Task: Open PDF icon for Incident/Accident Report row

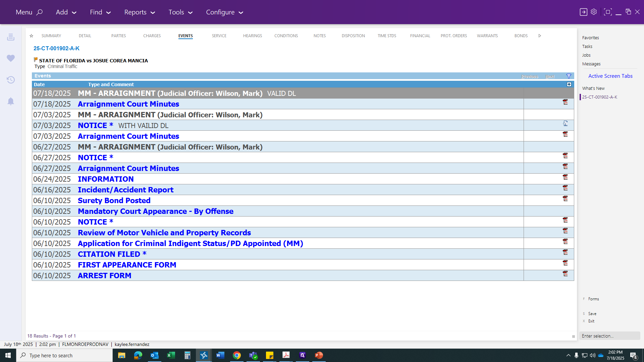Action: pyautogui.click(x=565, y=188)
